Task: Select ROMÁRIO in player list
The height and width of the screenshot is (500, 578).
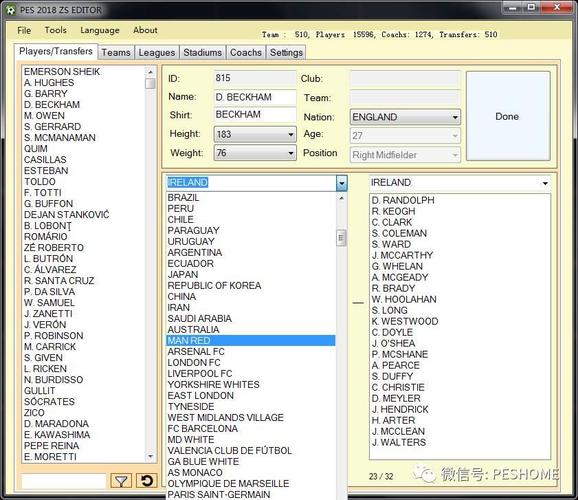Action: coord(84,236)
